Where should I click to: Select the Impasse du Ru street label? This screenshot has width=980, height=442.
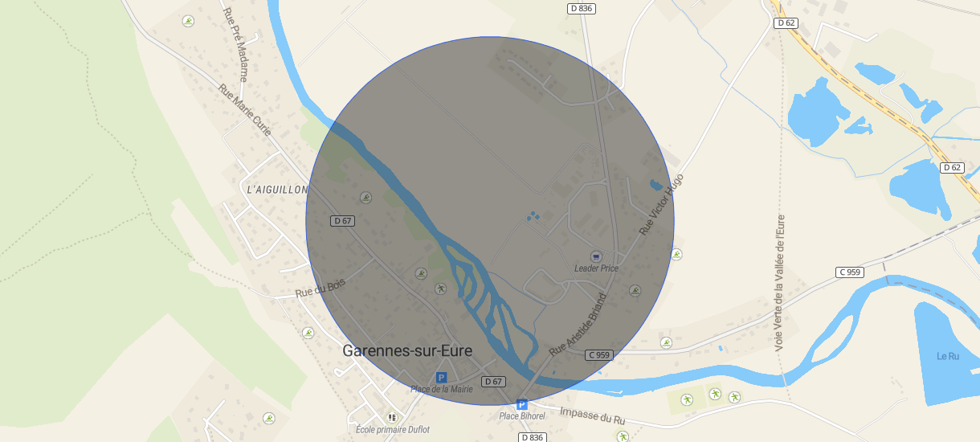click(x=592, y=415)
